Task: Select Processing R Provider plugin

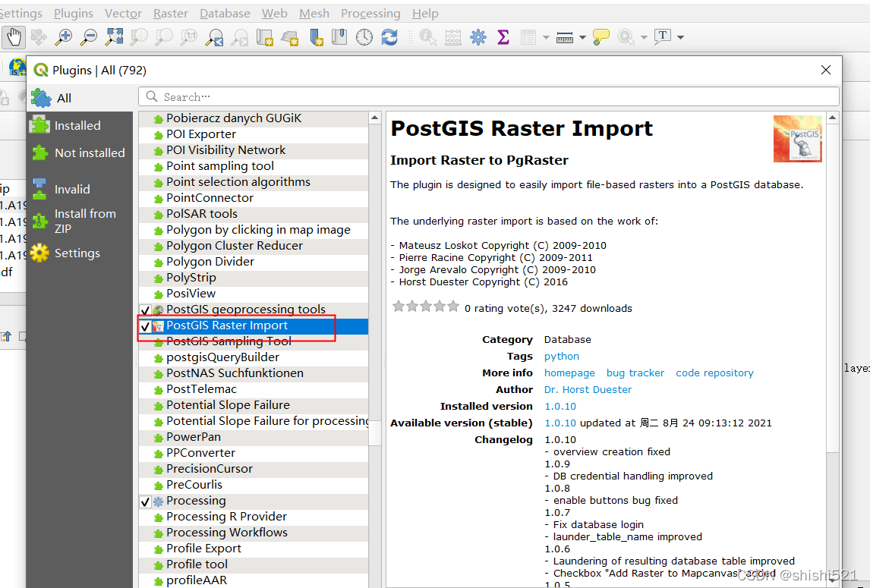Action: point(254,517)
